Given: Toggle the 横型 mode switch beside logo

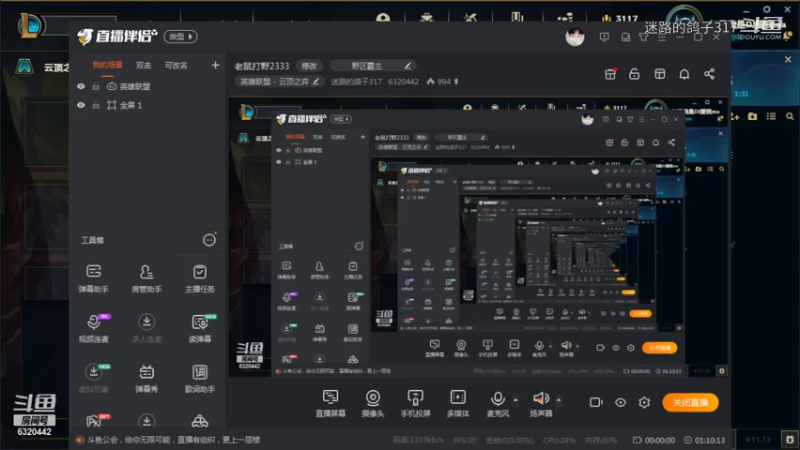Looking at the screenshot, I should [x=181, y=37].
